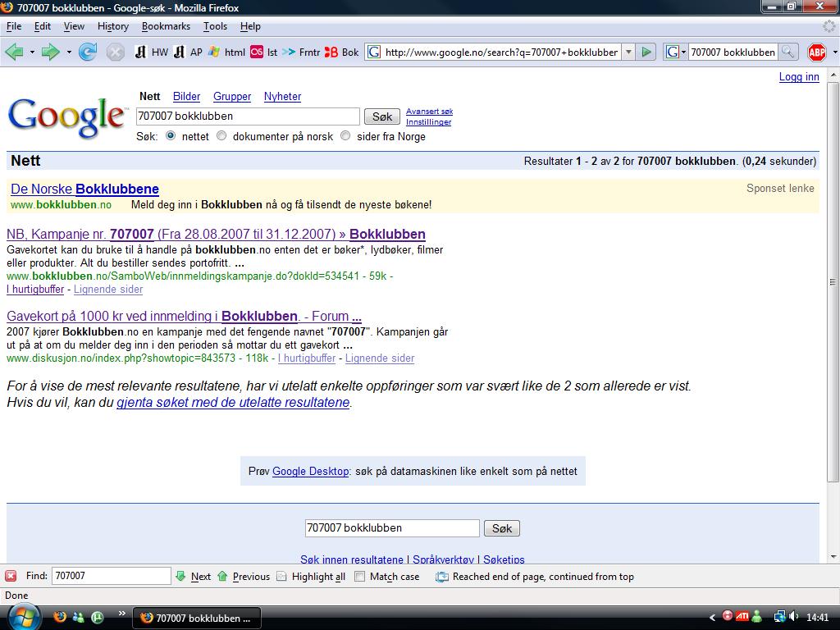Open the 'NB, Kampanje nr. 707007' result
This screenshot has width=840, height=630.
click(x=216, y=234)
